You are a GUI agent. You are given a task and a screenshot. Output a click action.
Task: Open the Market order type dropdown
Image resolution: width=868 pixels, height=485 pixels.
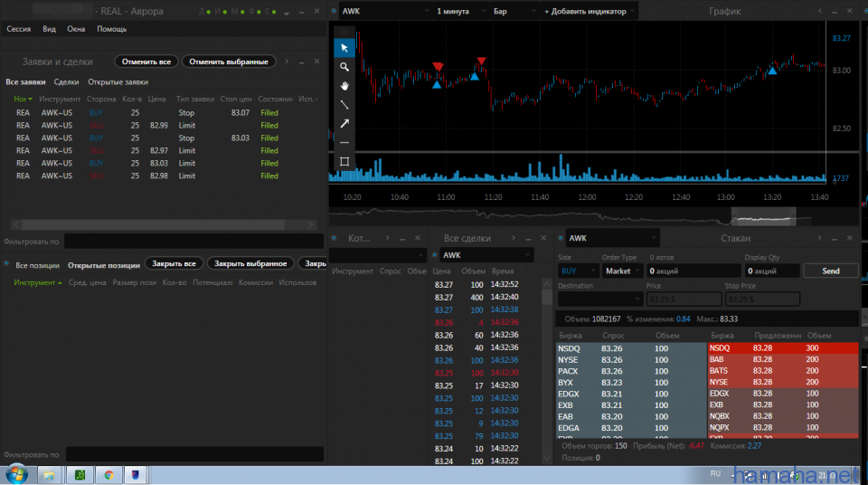point(622,271)
